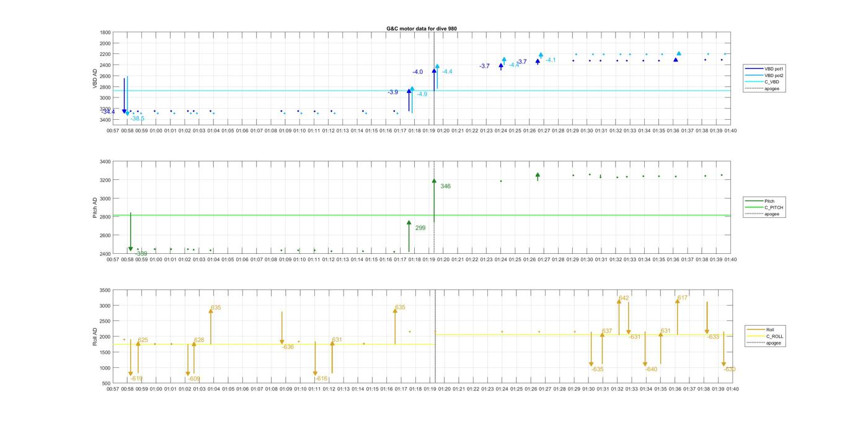Click the '-640' roll data label

(651, 369)
